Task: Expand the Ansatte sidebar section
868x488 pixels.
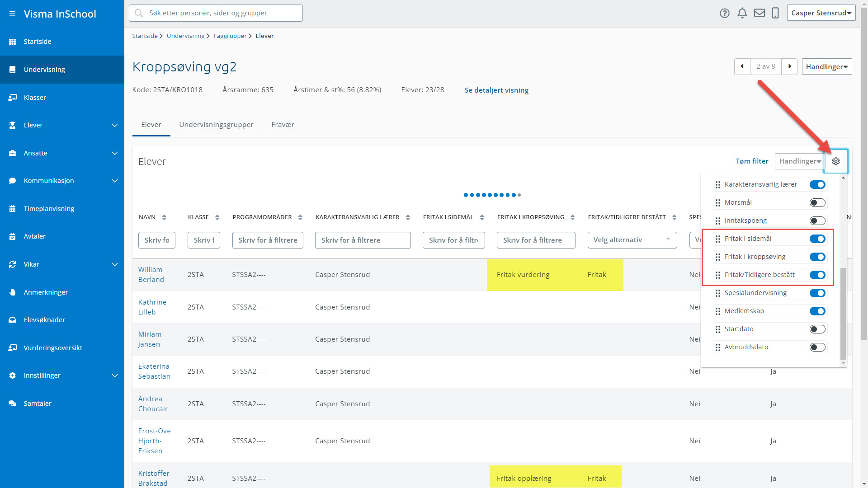Action: [x=115, y=153]
